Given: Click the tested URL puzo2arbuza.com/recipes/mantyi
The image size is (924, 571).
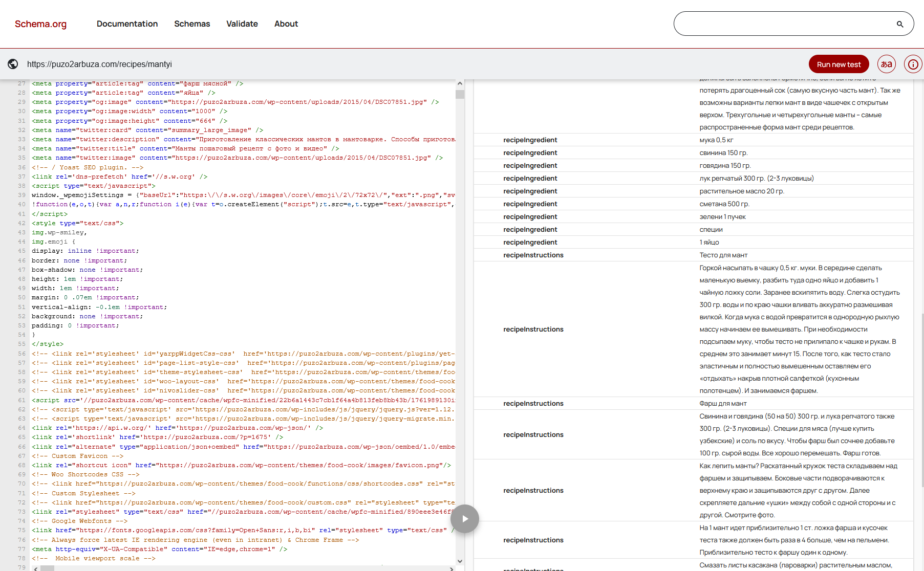Looking at the screenshot, I should (x=99, y=64).
